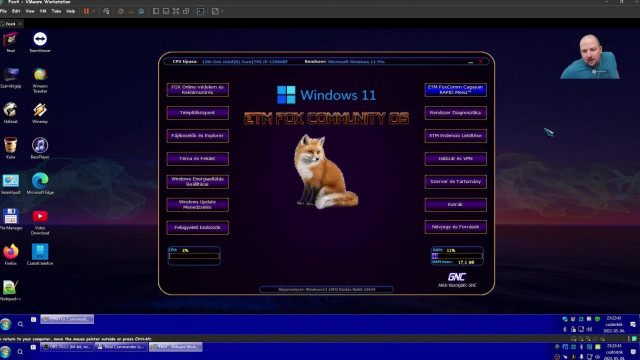Open the Tabs menu in VMware
Viewport: 640px width, 360px height.
coord(56,11)
